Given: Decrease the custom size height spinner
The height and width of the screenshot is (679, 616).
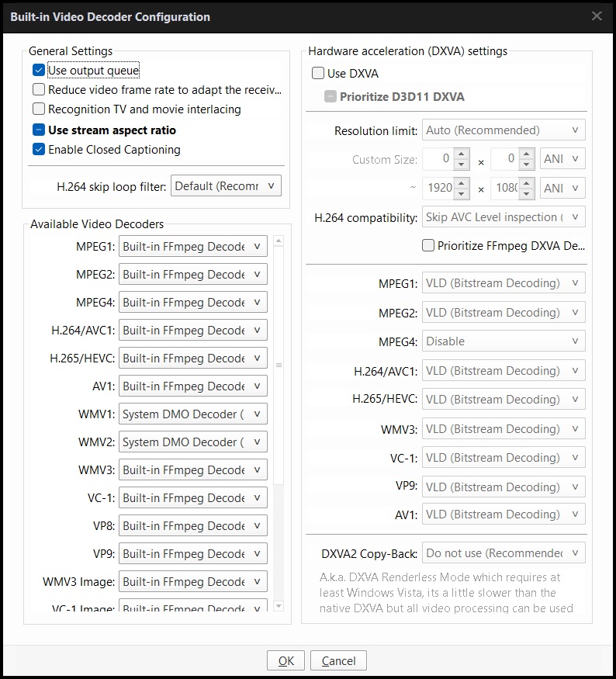Looking at the screenshot, I should [x=527, y=165].
